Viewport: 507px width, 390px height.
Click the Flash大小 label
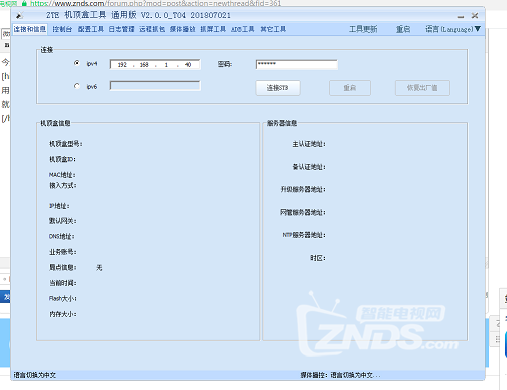point(63,298)
